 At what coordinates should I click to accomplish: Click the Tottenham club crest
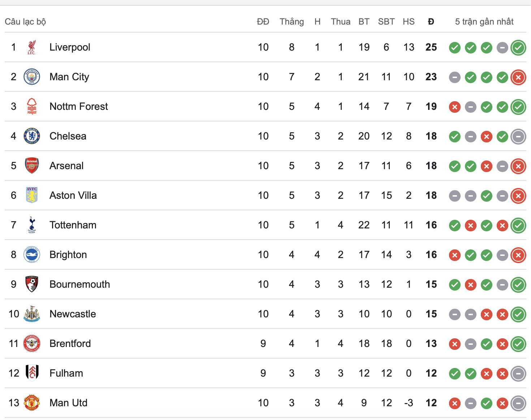(32, 225)
